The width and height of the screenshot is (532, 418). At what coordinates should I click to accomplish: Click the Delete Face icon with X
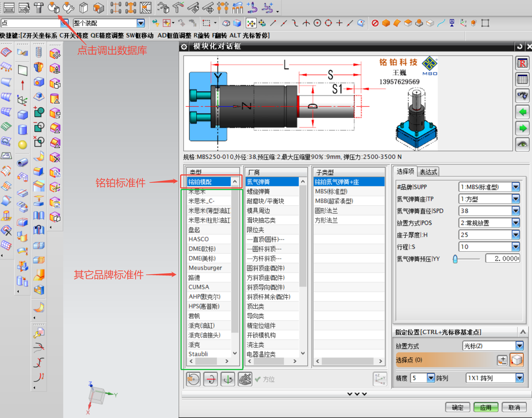coord(55,158)
